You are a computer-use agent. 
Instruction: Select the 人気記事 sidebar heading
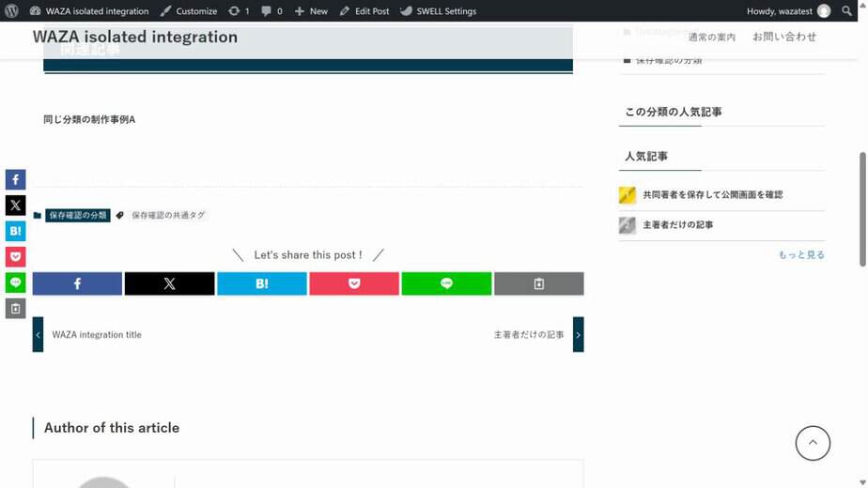(646, 157)
